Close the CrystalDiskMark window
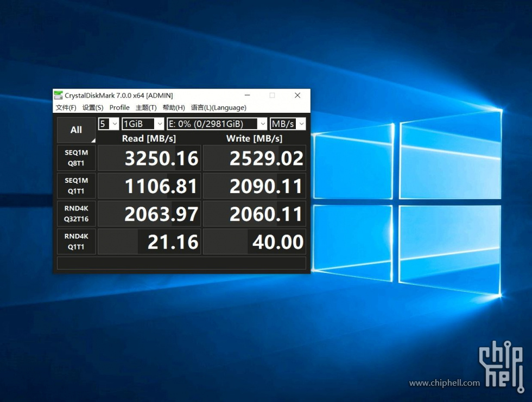Viewport: 532px width, 402px height. click(297, 95)
